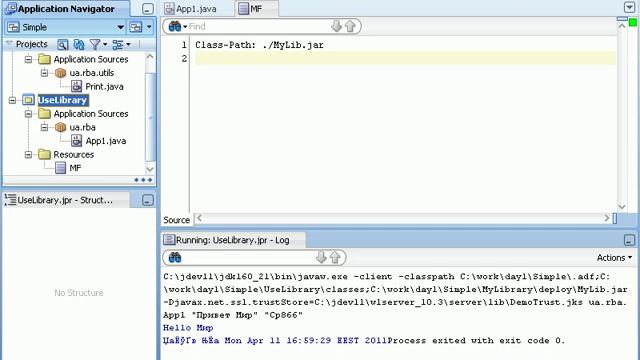
Task: Collapse the Resources folder
Action: [x=28, y=155]
